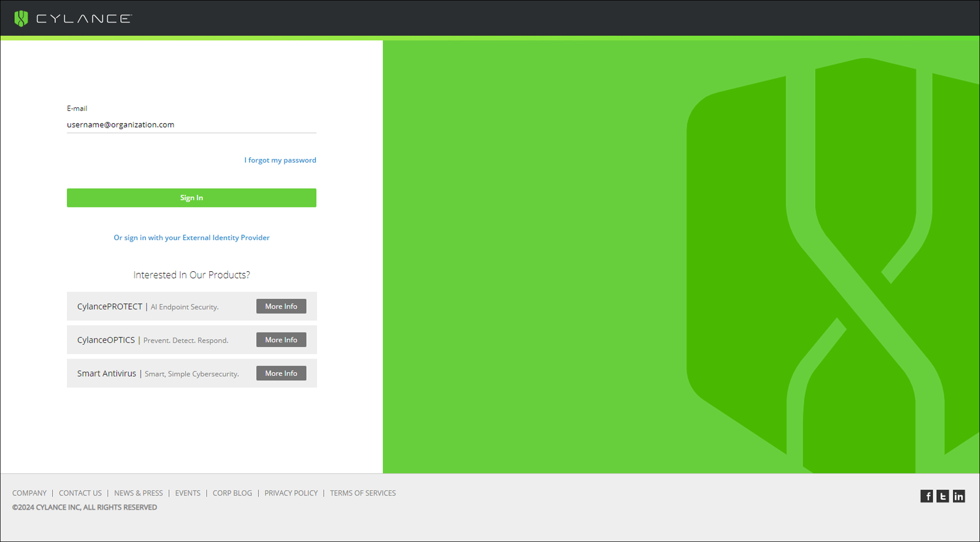This screenshot has height=542, width=980.
Task: Open the CORP BLOG footer link
Action: pyautogui.click(x=232, y=493)
